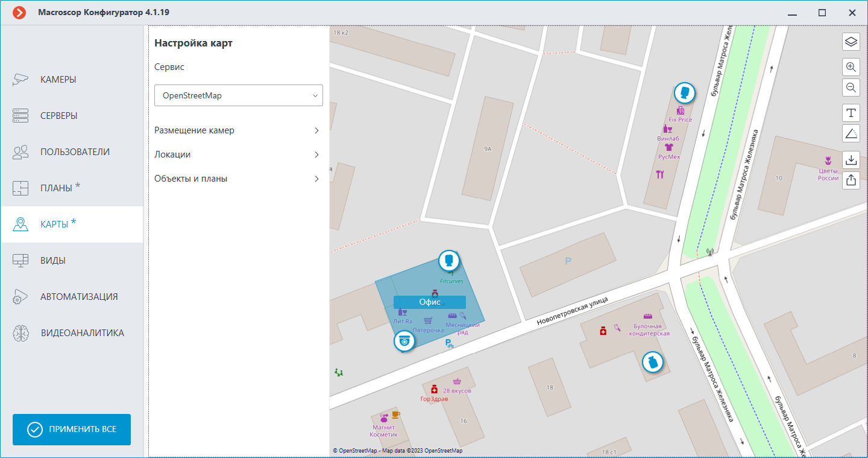The image size is (868, 458).
Task: Click the Виды monitor icon
Action: click(20, 261)
